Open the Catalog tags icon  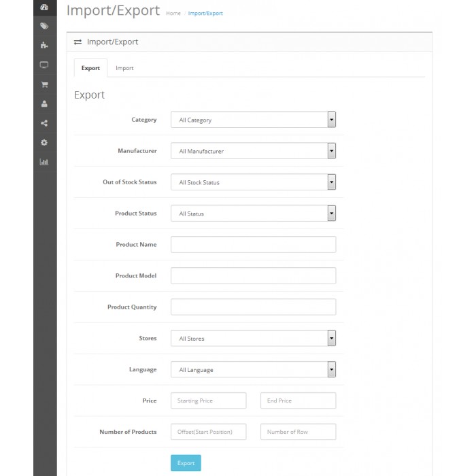pyautogui.click(x=44, y=27)
